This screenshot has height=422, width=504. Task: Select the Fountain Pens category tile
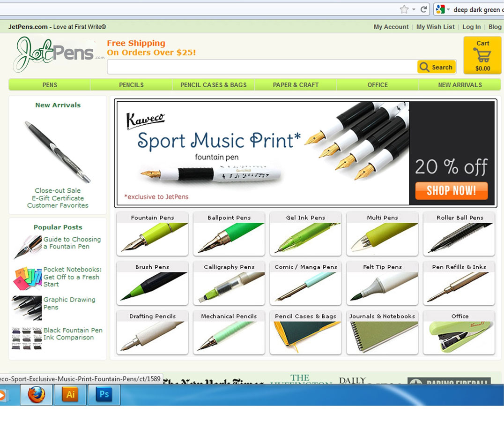[152, 234]
